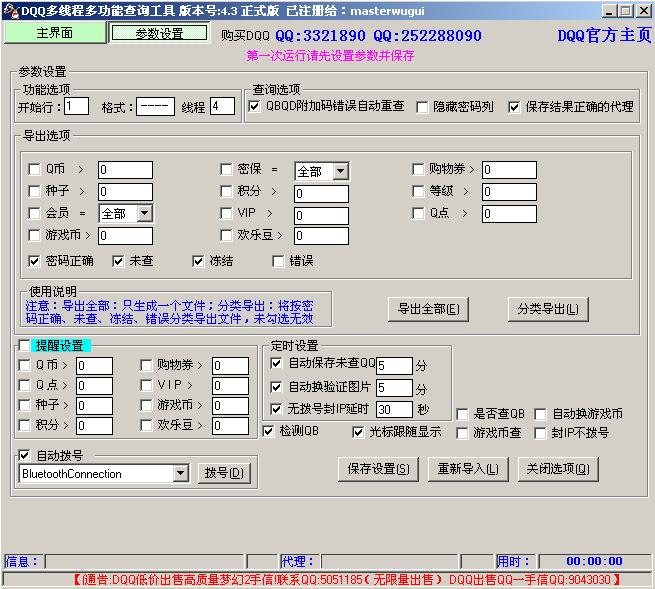Enable the 隐藏密码列 checkbox

point(422,107)
